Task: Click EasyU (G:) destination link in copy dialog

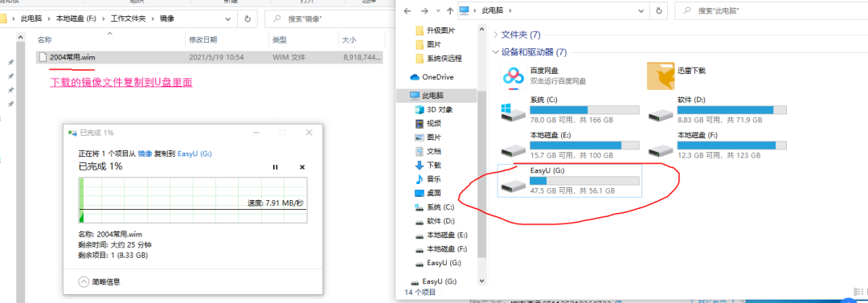Action: 195,154
